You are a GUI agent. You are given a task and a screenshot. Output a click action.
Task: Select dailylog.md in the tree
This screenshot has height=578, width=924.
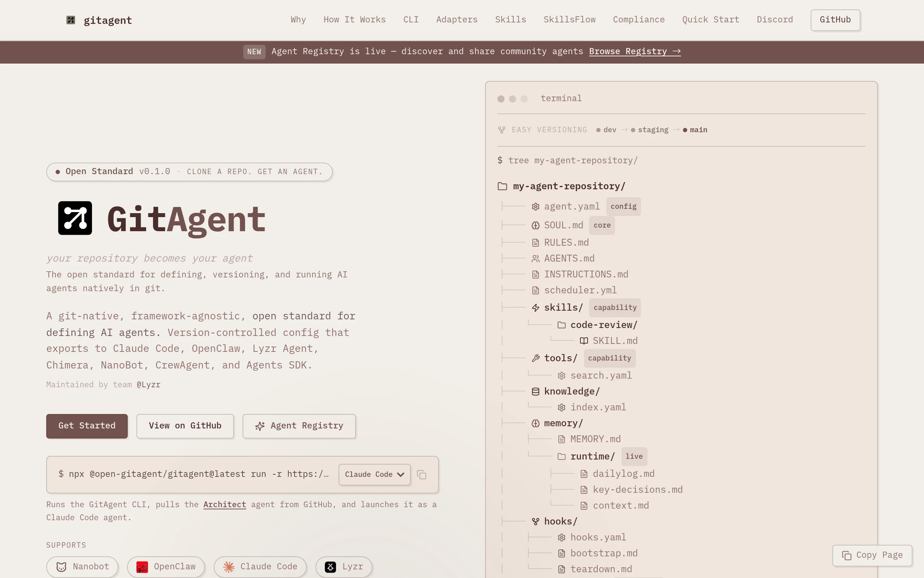coord(623,474)
